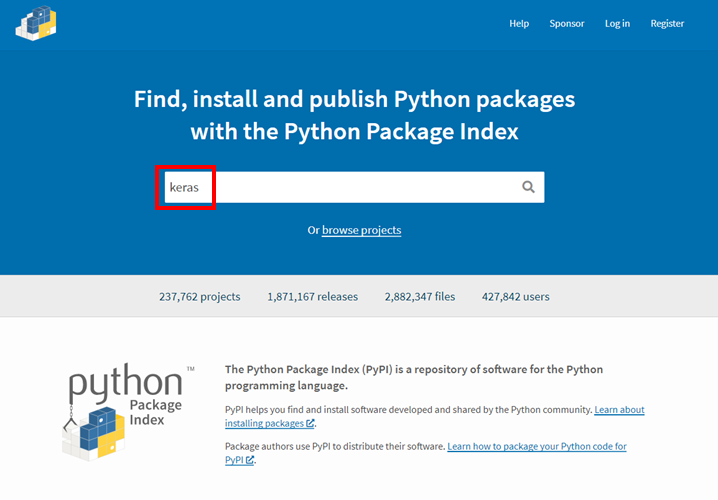718x500 pixels.
Task: Click the magnifying glass search icon
Action: pyautogui.click(x=528, y=187)
